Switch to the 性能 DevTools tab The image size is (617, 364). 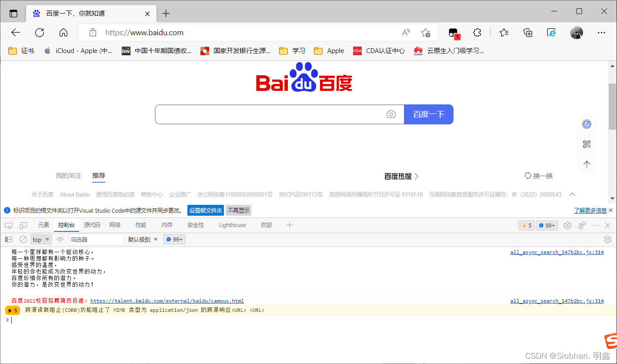click(141, 225)
